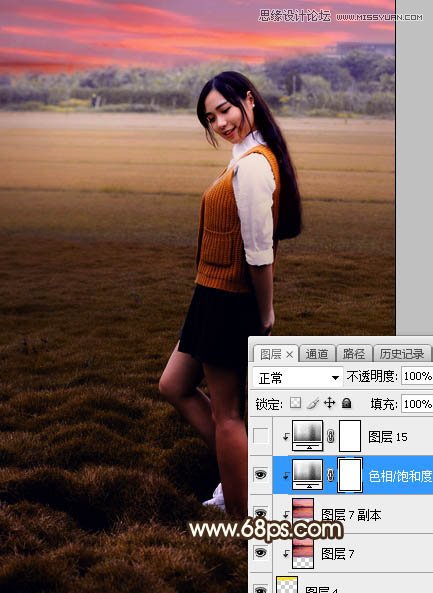The width and height of the screenshot is (433, 593).
Task: Click the 填充 fill value field
Action: pyautogui.click(x=417, y=404)
